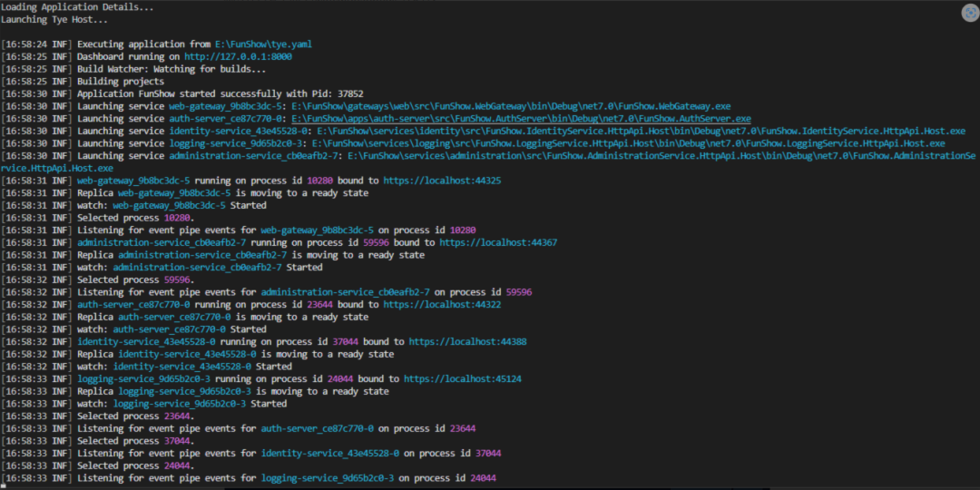Open the https://localhost:44367 administration-service URL

click(498, 242)
